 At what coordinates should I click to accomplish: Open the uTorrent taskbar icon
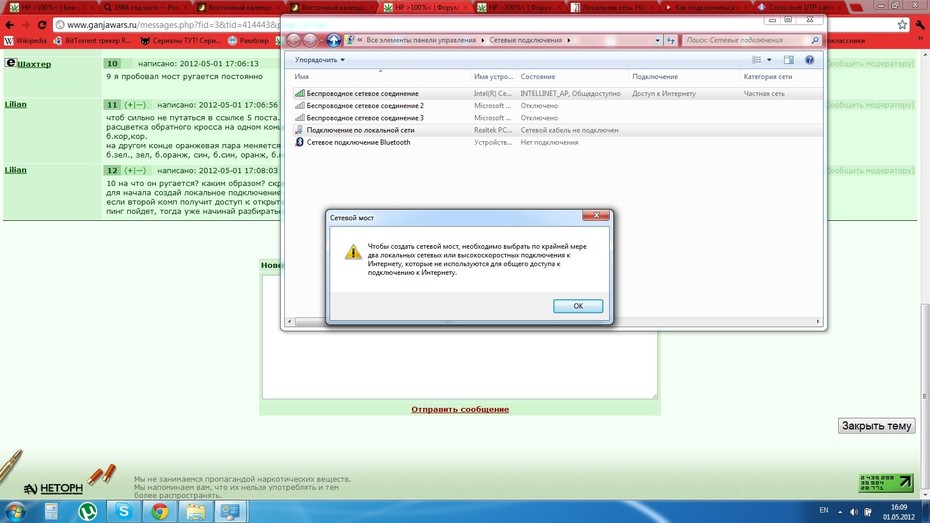coord(88,511)
